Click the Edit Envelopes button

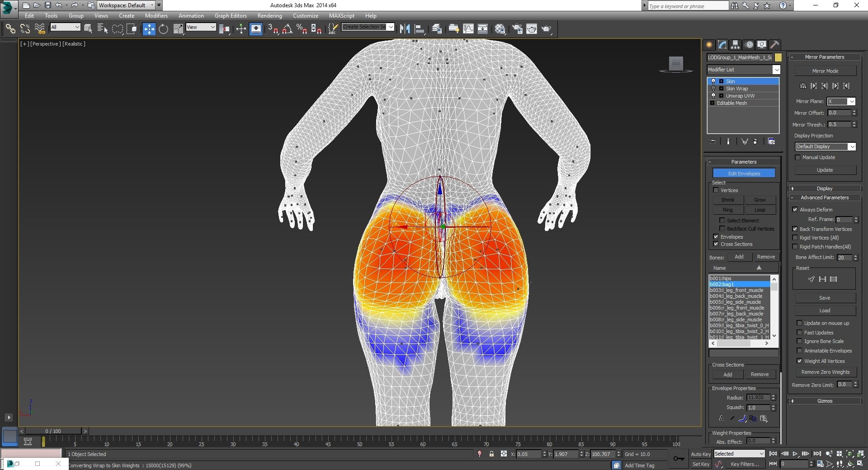744,174
